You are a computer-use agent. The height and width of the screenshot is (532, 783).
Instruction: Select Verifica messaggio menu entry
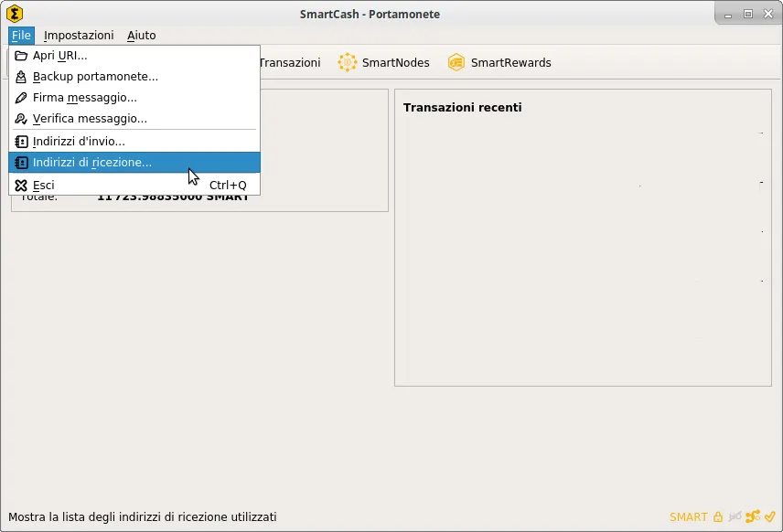[x=134, y=118]
